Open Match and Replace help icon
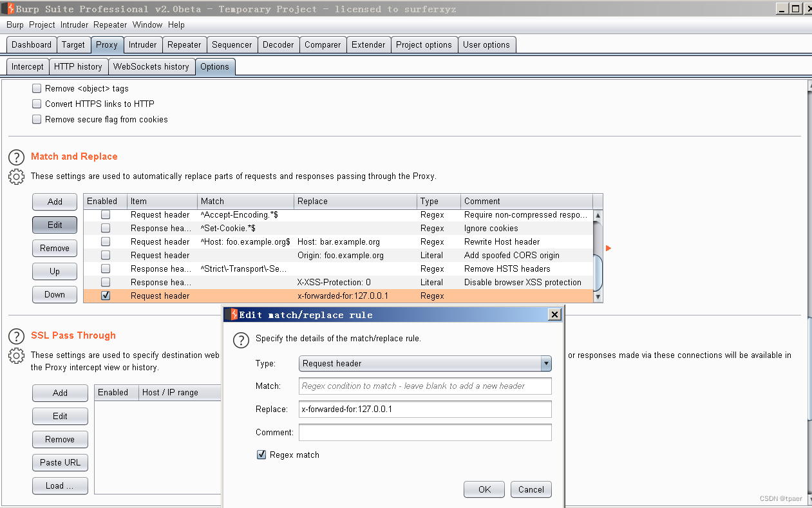 (16, 157)
